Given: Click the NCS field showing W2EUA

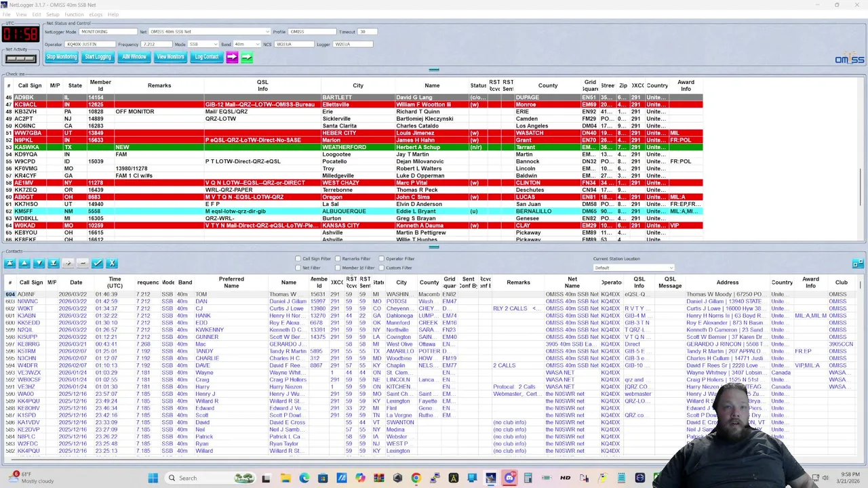Looking at the screenshot, I should point(293,44).
